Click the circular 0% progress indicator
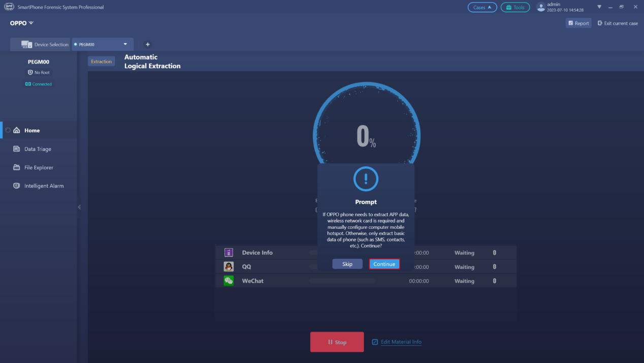 pos(366,136)
